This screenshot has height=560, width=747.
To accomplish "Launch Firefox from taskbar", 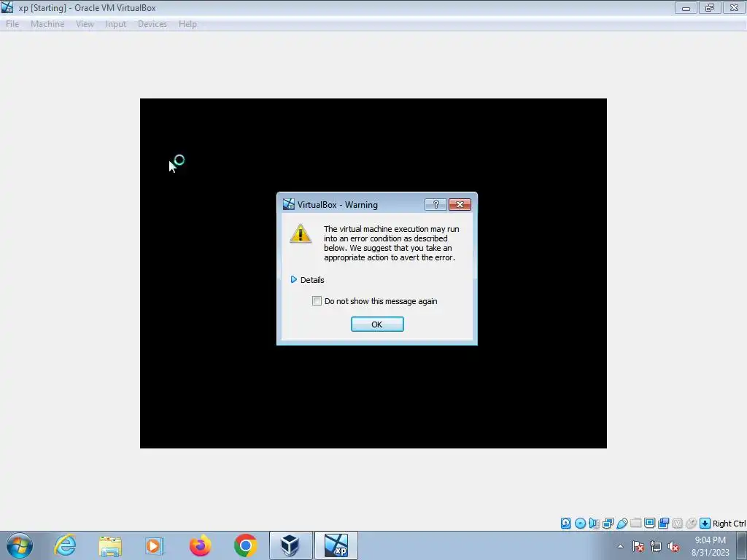I will coord(200,545).
